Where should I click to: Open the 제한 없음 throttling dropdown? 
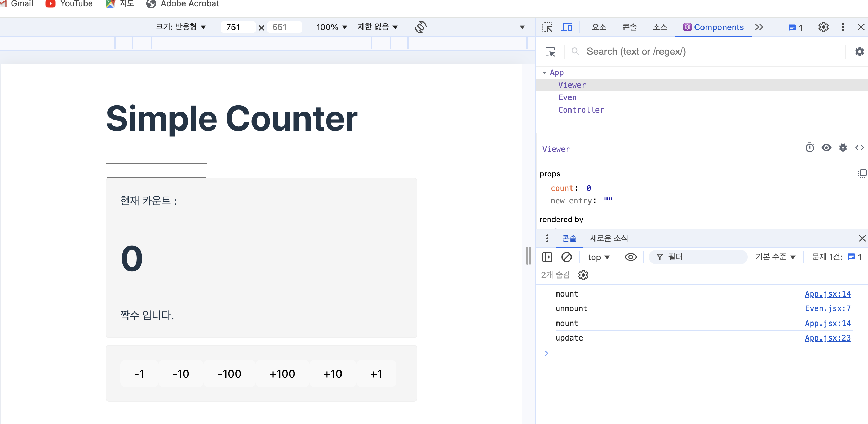click(x=378, y=27)
